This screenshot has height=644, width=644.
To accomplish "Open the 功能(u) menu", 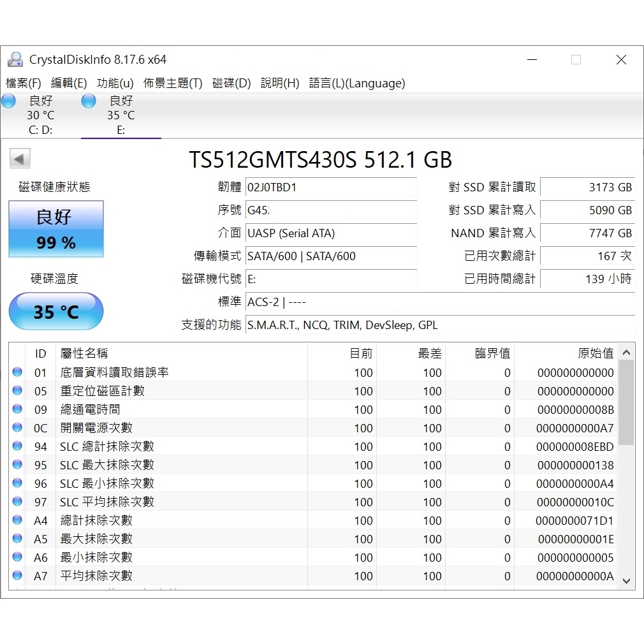I will tap(115, 84).
